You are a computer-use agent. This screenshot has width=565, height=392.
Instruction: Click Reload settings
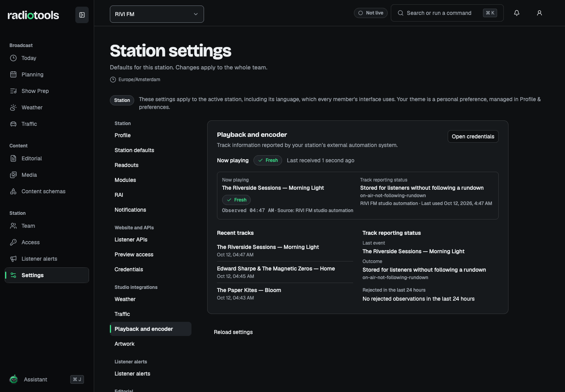pyautogui.click(x=233, y=332)
